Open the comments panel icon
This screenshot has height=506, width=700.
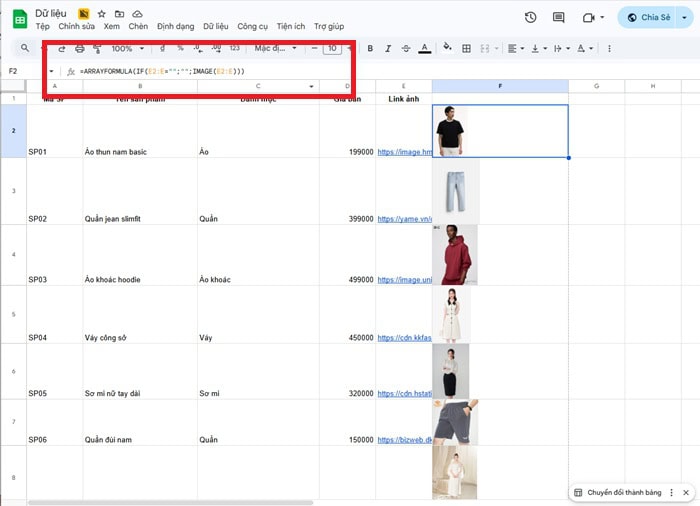558,18
